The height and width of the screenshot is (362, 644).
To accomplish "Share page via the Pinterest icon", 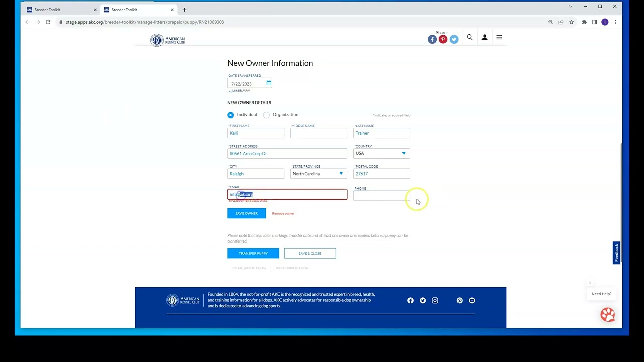I will tap(443, 39).
